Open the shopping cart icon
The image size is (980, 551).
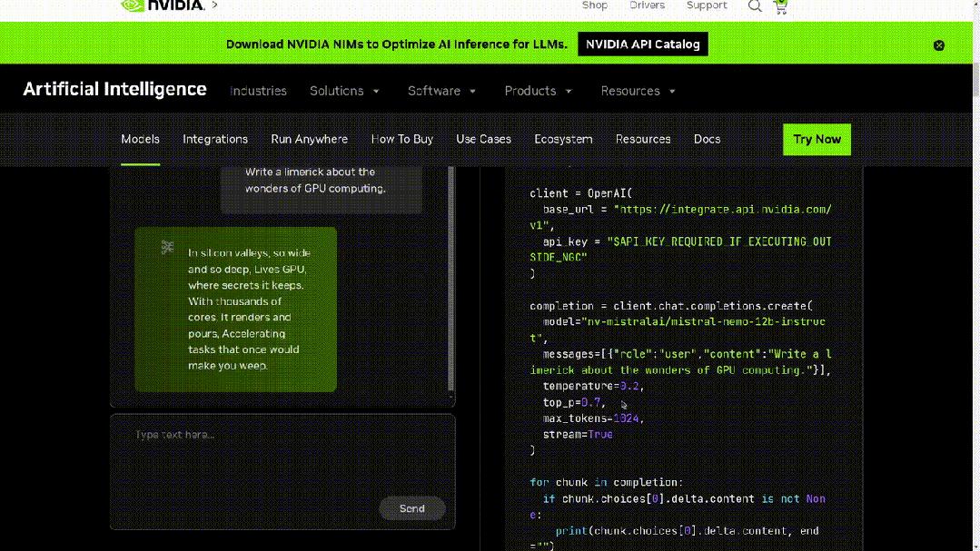[780, 6]
